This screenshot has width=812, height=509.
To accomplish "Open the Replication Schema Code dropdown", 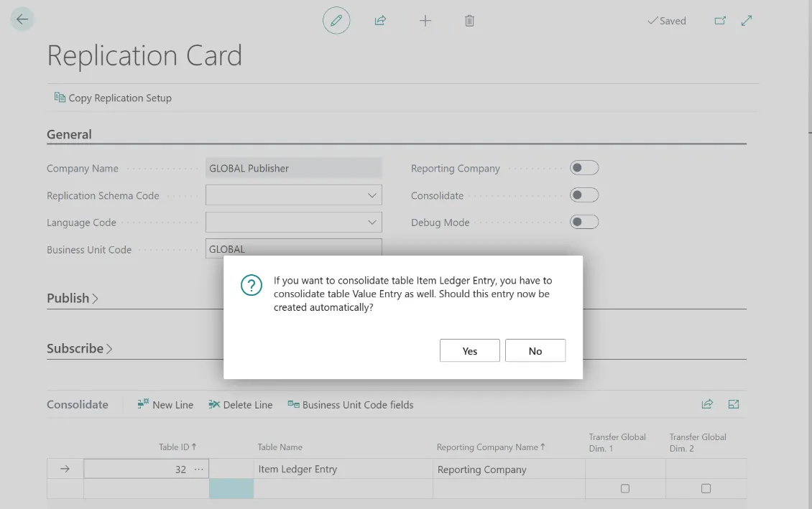I will click(x=372, y=195).
